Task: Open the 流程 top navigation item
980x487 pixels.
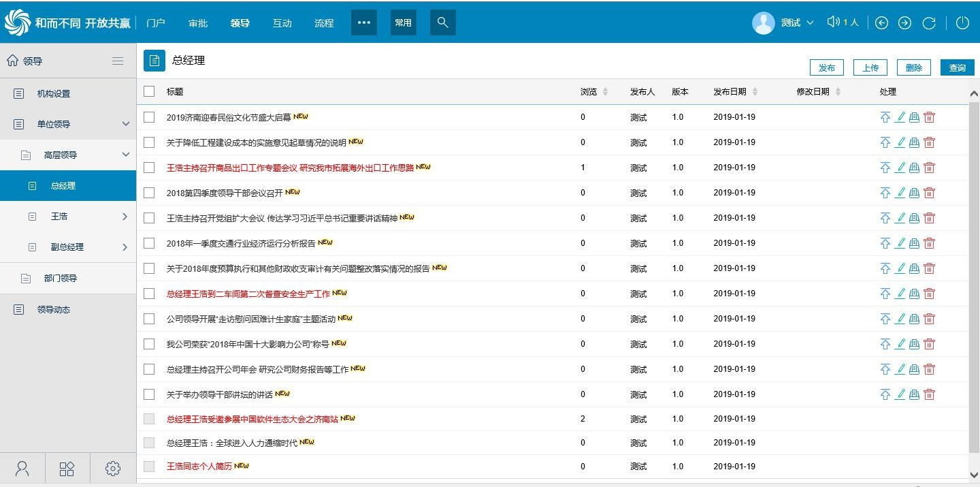Action: pyautogui.click(x=324, y=23)
